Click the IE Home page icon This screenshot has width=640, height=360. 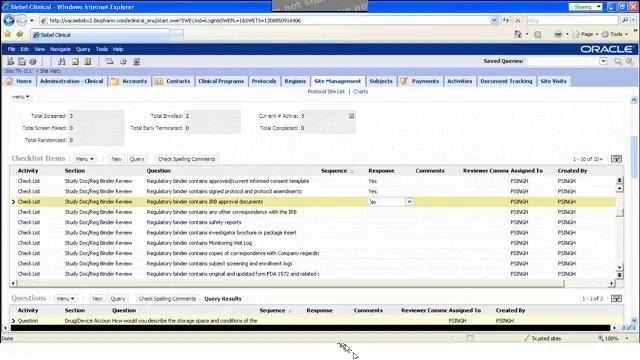pos(518,34)
